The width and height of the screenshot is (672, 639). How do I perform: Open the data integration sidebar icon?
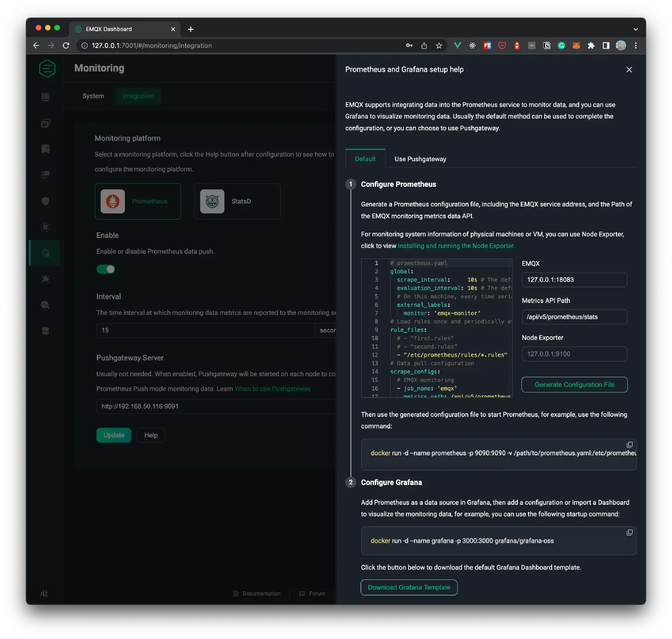coord(45,227)
